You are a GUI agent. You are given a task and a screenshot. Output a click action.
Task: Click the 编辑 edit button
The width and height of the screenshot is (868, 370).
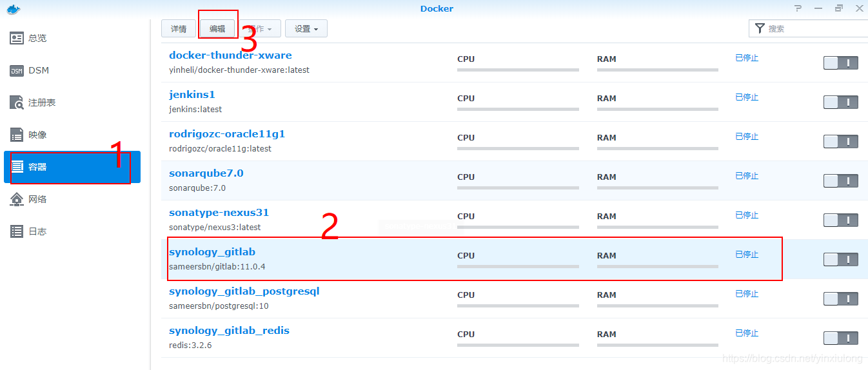217,28
